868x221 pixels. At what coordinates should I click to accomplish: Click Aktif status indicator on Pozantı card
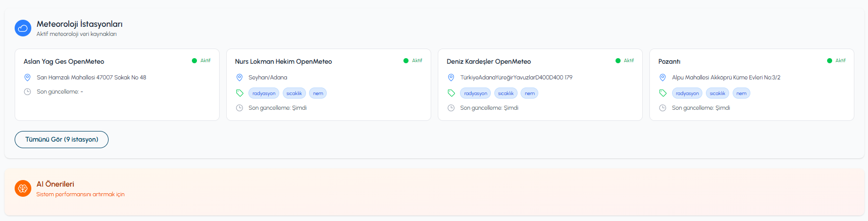click(x=836, y=61)
